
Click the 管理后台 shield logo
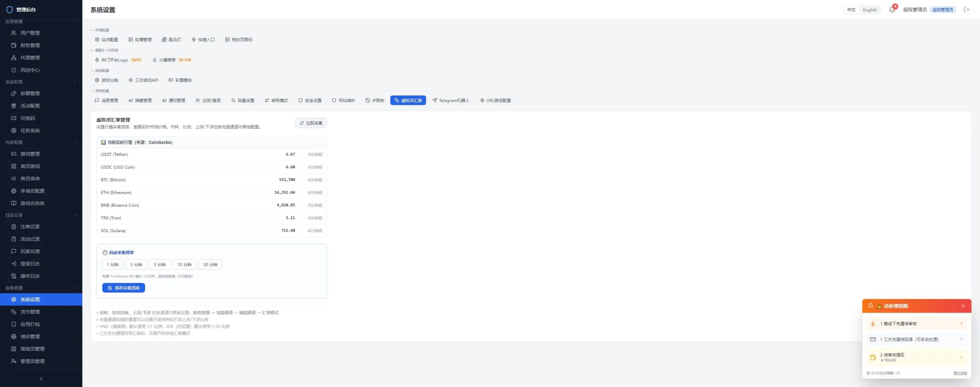click(10, 10)
